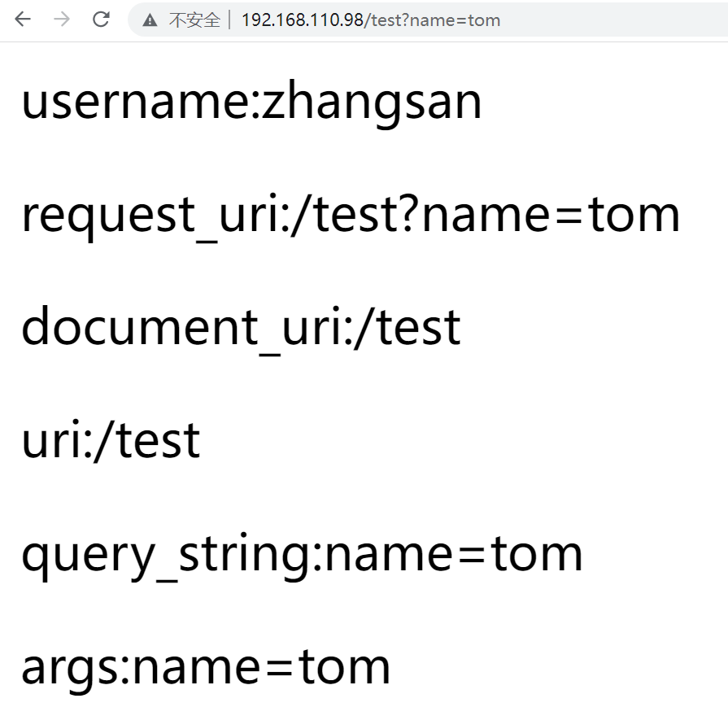Image resolution: width=728 pixels, height=707 pixels.
Task: Click the word tom in the args line
Action: (343, 667)
